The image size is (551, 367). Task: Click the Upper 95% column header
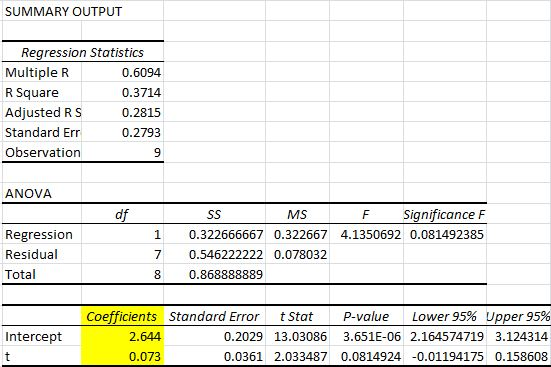point(518,316)
